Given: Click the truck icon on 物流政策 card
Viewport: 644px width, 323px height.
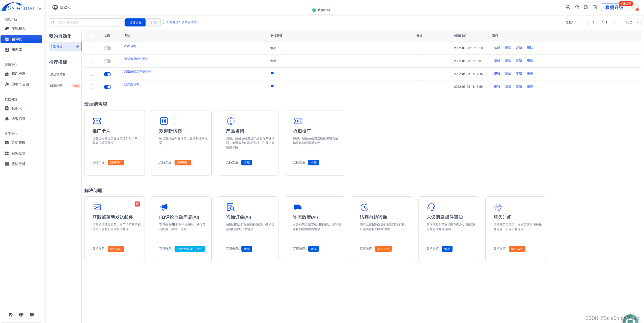Looking at the screenshot, I should 298,207.
